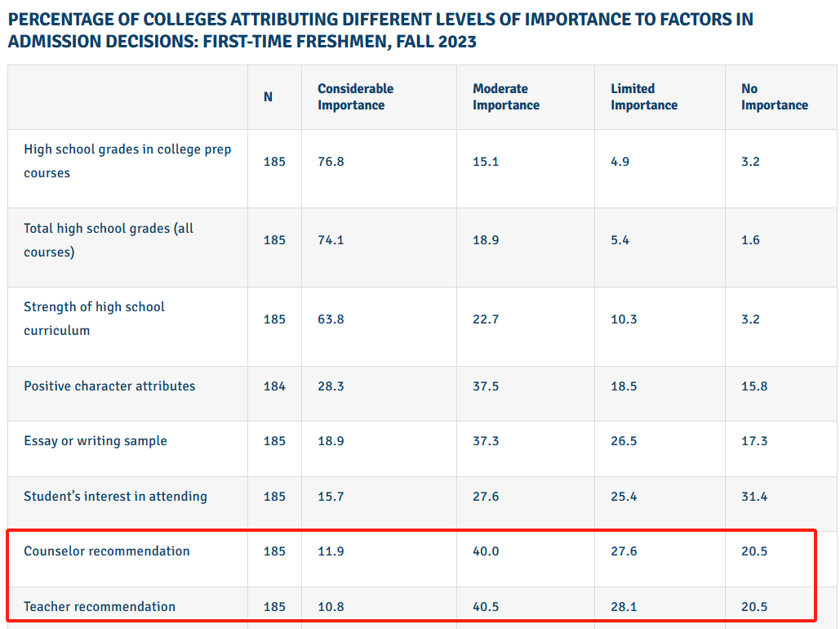Select the "Counselor recommendation" row label
Image resolution: width=840 pixels, height=629 pixels.
point(107,551)
